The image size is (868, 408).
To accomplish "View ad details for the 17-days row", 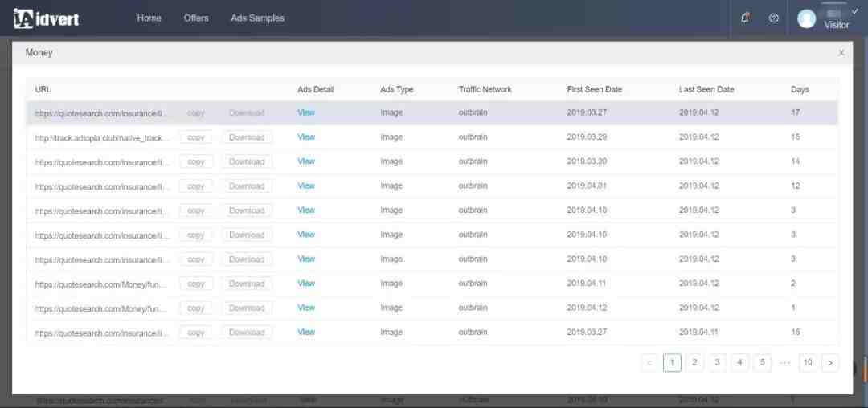I will [x=306, y=112].
